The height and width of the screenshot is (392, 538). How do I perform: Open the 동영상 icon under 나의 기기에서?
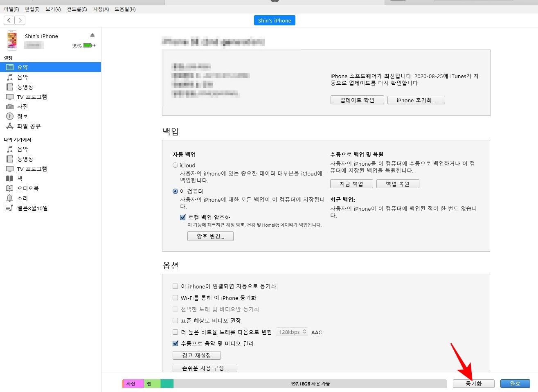10,159
